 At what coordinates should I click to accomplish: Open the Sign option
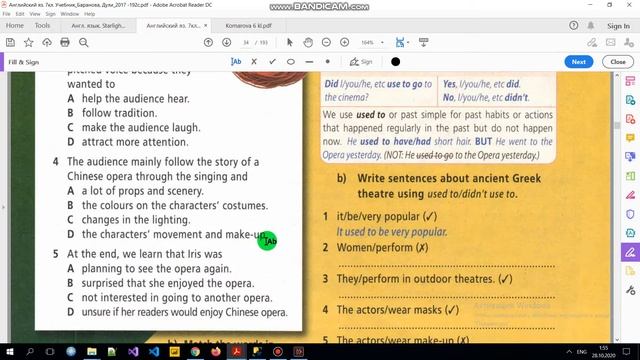tap(361, 62)
